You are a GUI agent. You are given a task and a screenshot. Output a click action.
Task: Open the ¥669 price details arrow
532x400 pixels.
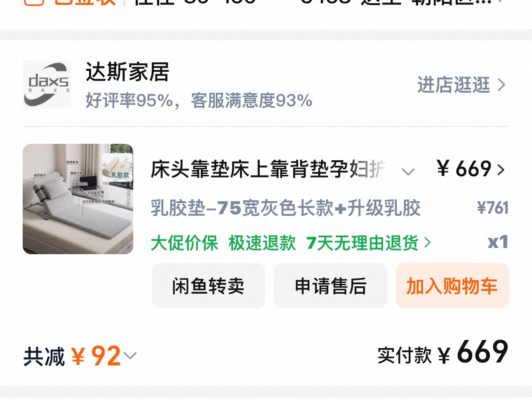[501, 170]
